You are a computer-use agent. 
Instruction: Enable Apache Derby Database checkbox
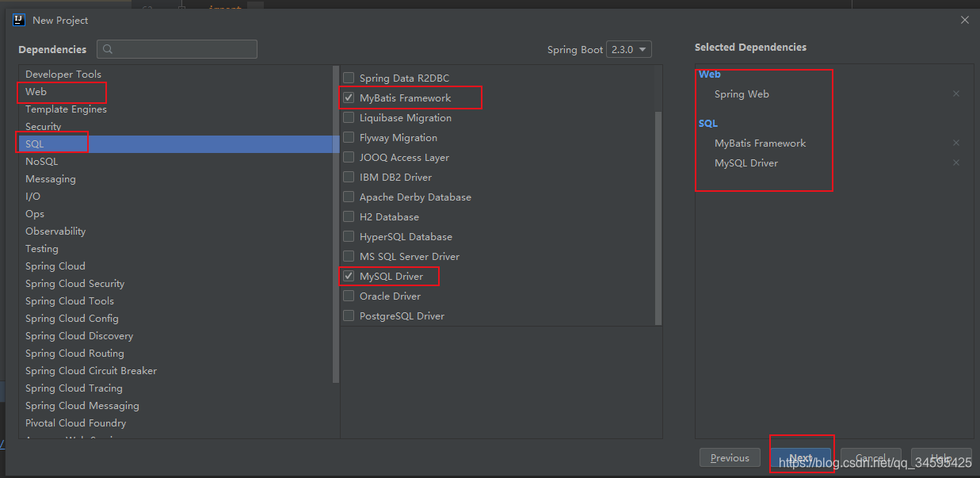click(349, 197)
